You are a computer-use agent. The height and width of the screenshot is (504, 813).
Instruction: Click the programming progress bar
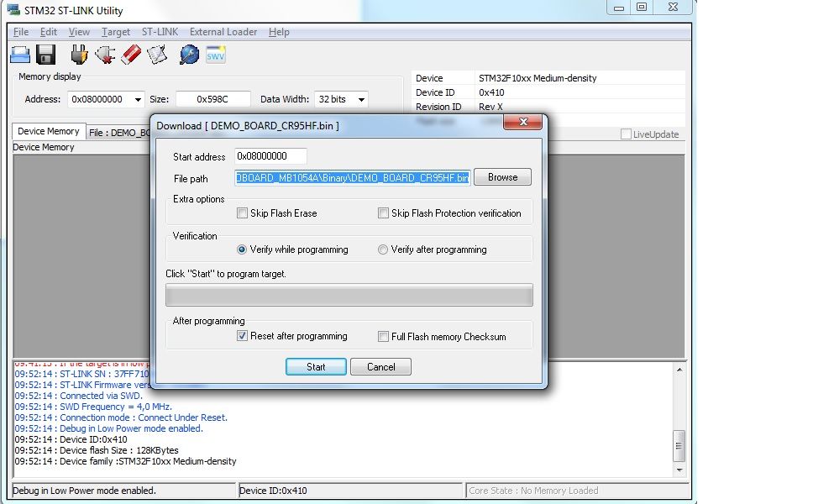349,295
